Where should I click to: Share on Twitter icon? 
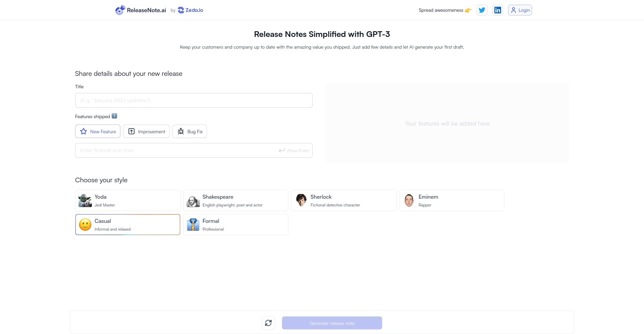tap(482, 10)
